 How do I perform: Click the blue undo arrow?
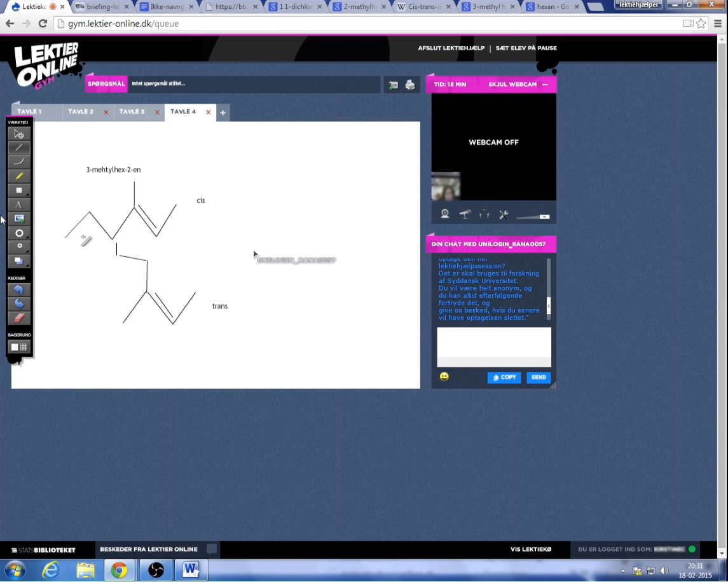[18, 289]
